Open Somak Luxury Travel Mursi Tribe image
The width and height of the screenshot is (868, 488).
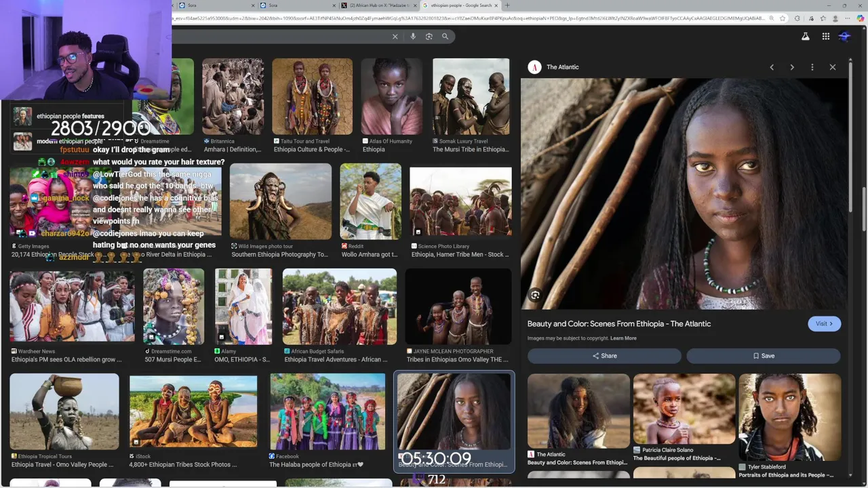pos(471,96)
